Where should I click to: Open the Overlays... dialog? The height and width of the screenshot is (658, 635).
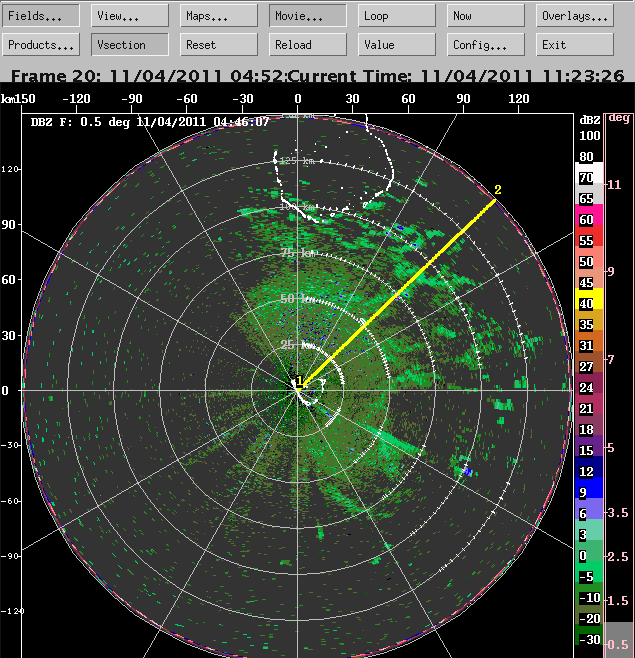(575, 16)
